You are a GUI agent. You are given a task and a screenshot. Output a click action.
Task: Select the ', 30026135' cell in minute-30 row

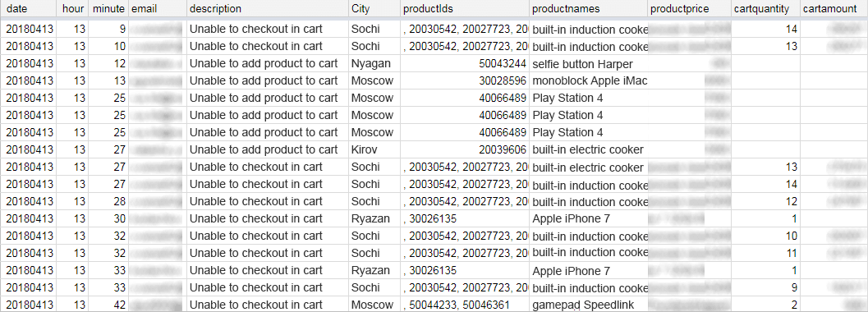pos(464,218)
